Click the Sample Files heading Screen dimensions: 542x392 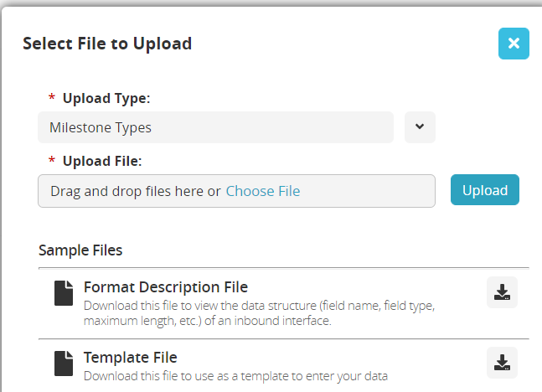(x=80, y=250)
